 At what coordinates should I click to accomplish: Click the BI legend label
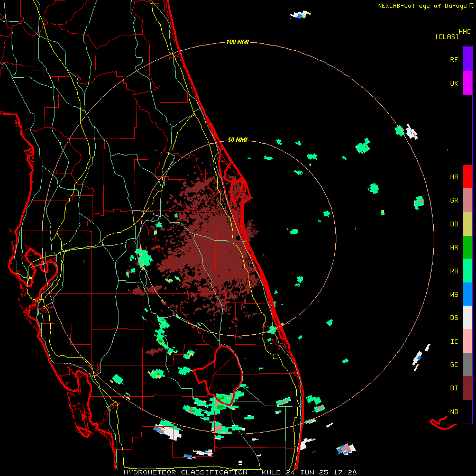click(454, 388)
